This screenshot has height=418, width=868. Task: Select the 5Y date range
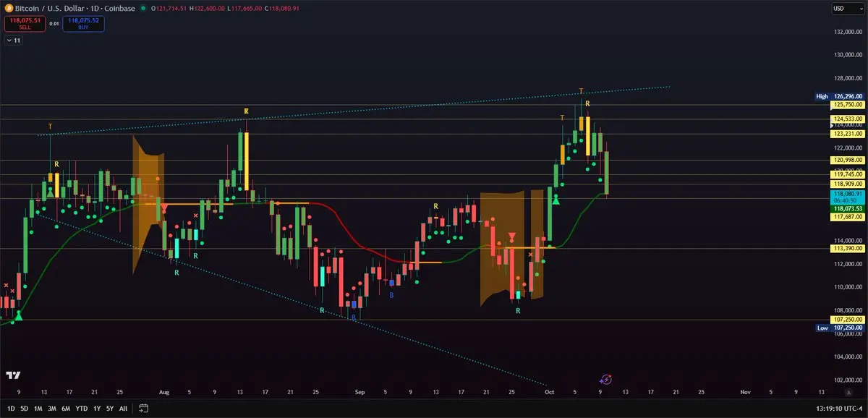(110, 409)
